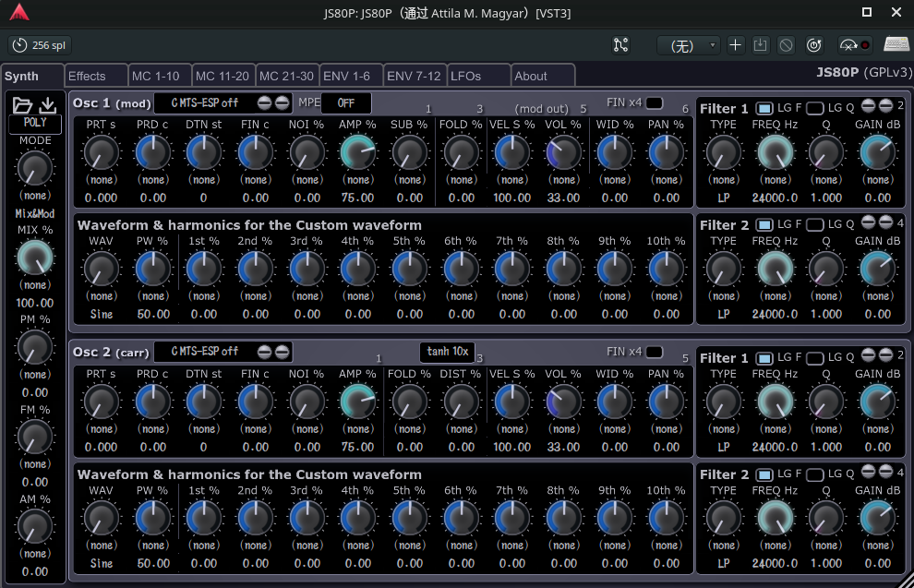Switch to the ENV 1-6 tab
The height and width of the screenshot is (588, 914).
350,76
